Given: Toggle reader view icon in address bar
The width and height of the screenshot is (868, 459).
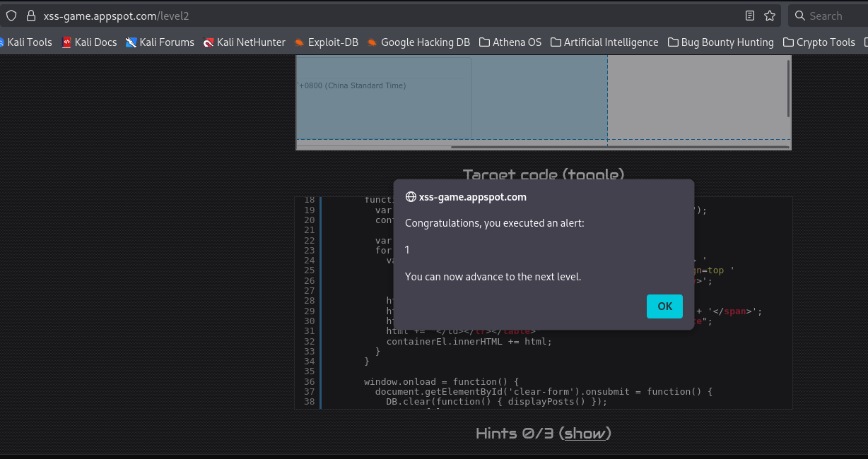Looking at the screenshot, I should 750,16.
